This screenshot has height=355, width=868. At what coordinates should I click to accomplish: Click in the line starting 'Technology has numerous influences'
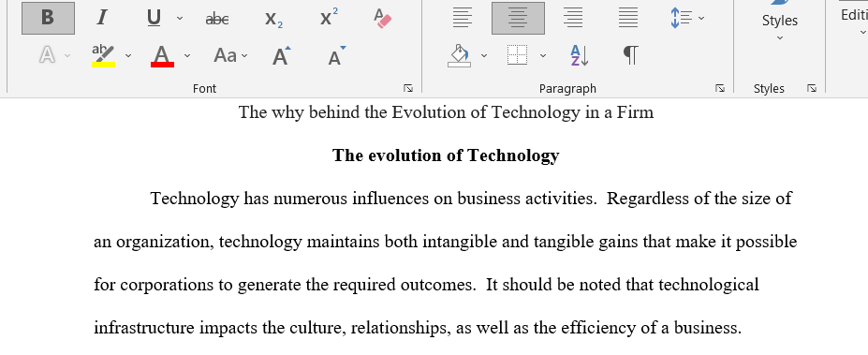[471, 199]
